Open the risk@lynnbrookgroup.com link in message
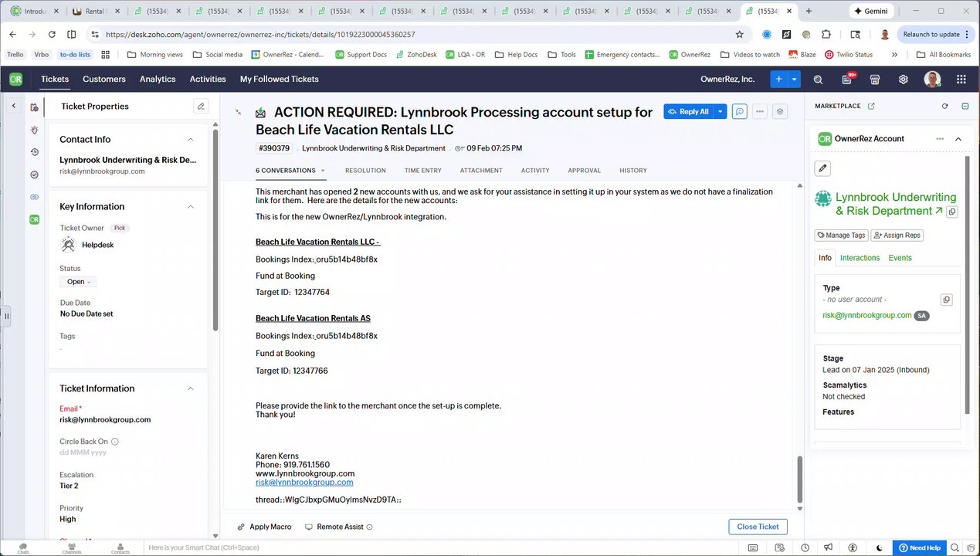This screenshot has width=980, height=556. (304, 482)
